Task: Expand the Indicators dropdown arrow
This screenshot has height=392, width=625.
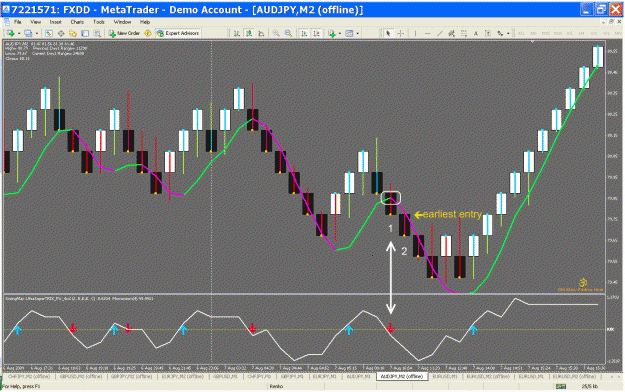Action: (x=340, y=33)
